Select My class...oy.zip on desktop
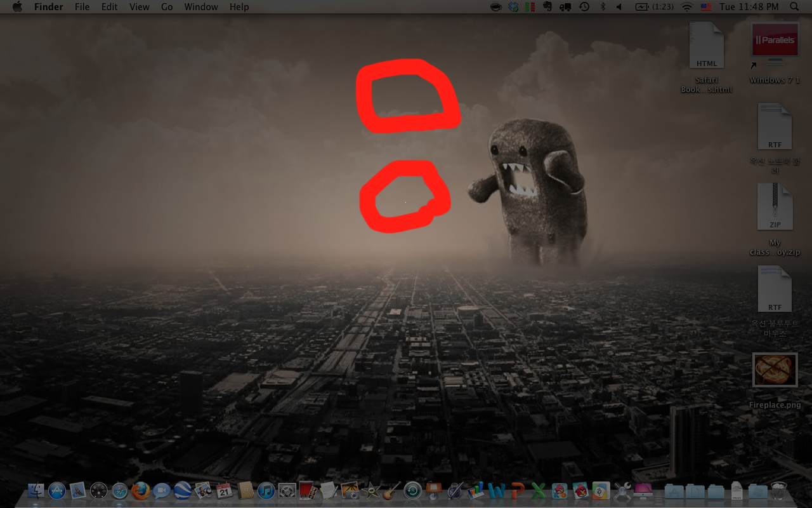The image size is (812, 508). coord(775,220)
